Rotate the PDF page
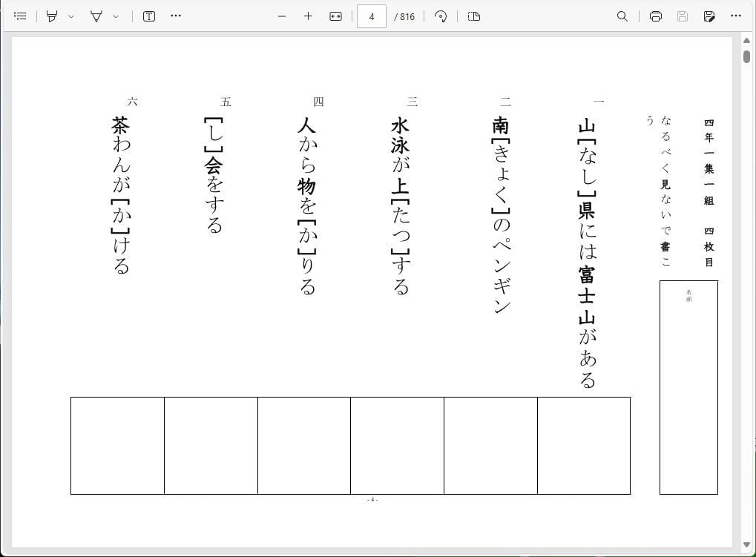The width and height of the screenshot is (756, 557). tap(441, 16)
